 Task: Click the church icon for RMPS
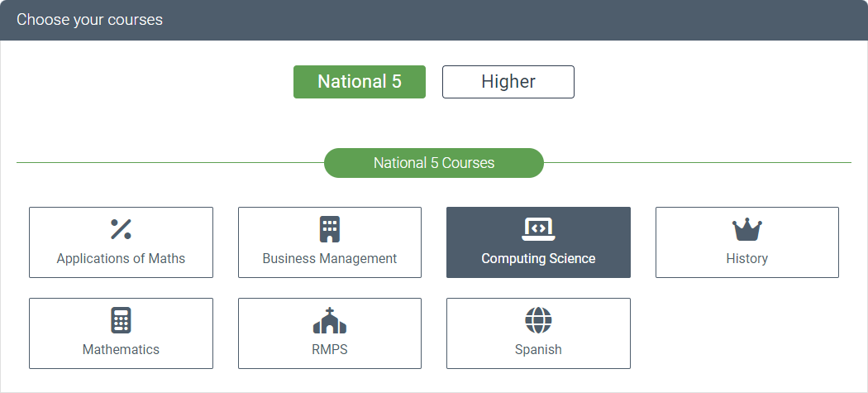[330, 320]
